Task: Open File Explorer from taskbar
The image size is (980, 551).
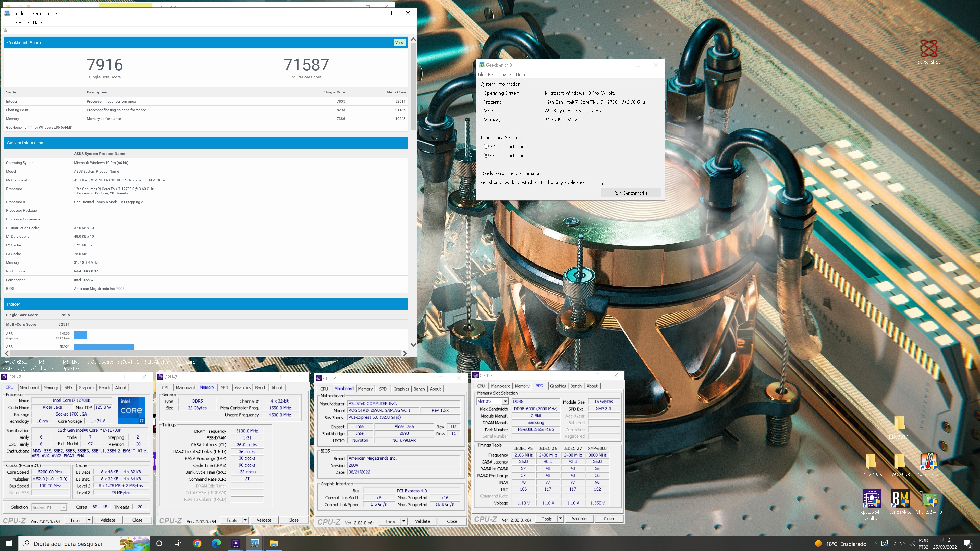Action: pyautogui.click(x=274, y=543)
